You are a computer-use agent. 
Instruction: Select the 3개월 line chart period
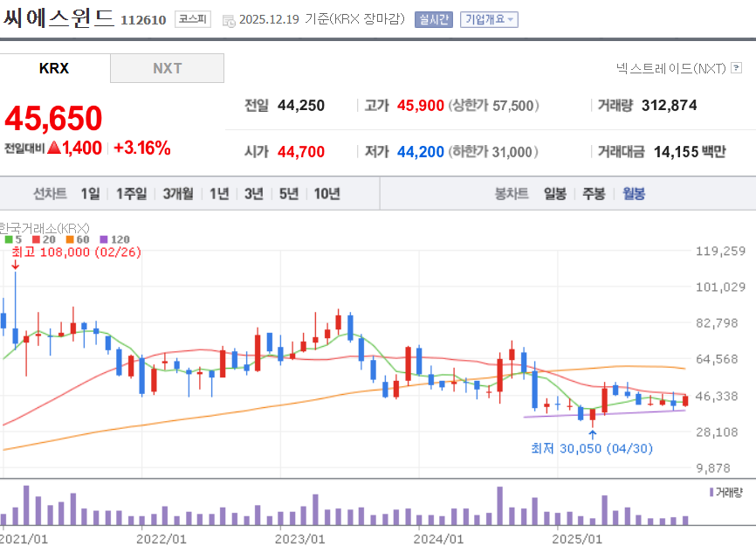pos(178,193)
